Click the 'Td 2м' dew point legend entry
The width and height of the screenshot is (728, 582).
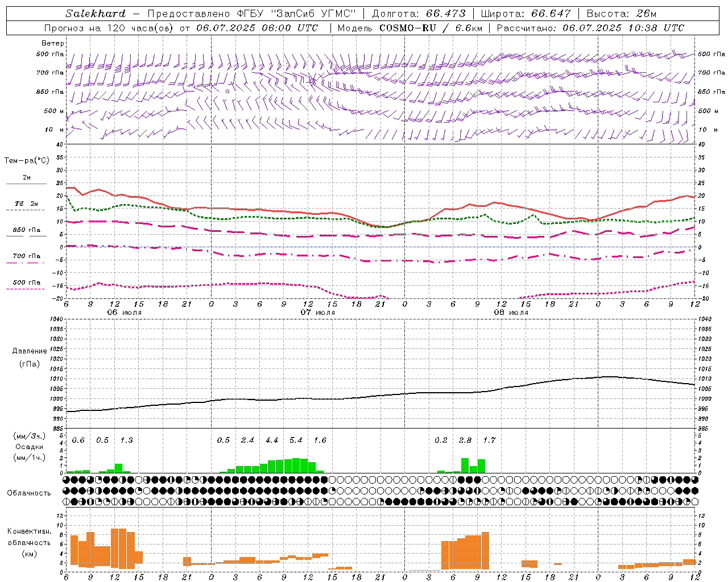pyautogui.click(x=26, y=203)
